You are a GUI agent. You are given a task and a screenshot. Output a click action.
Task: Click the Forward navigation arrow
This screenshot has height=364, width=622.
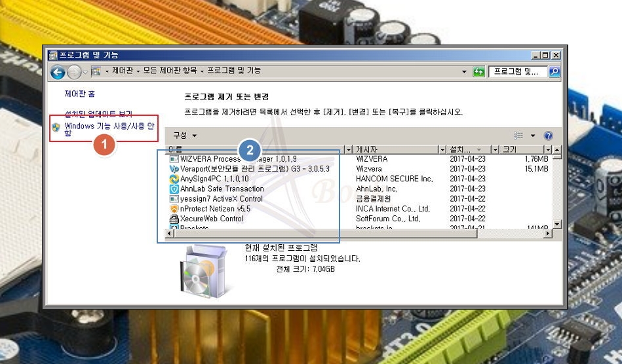pos(74,72)
